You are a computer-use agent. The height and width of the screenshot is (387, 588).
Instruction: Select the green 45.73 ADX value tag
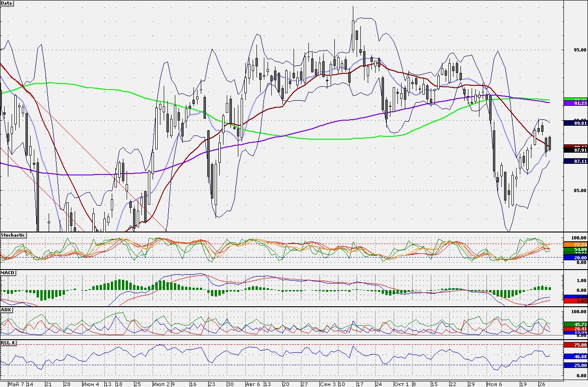575,324
